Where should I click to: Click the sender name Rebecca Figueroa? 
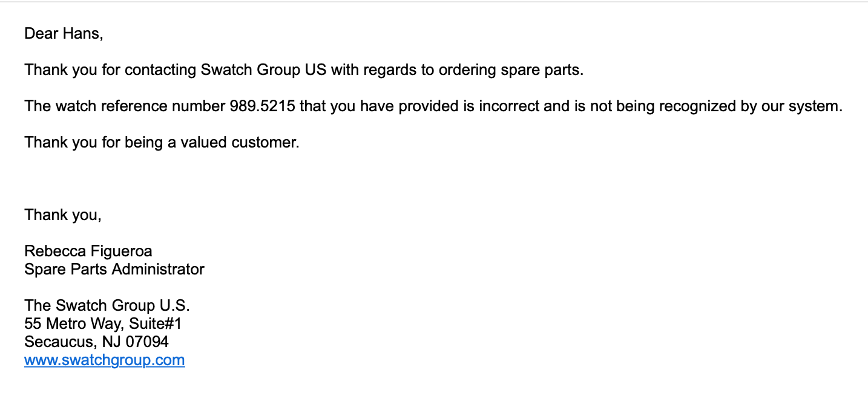point(88,251)
